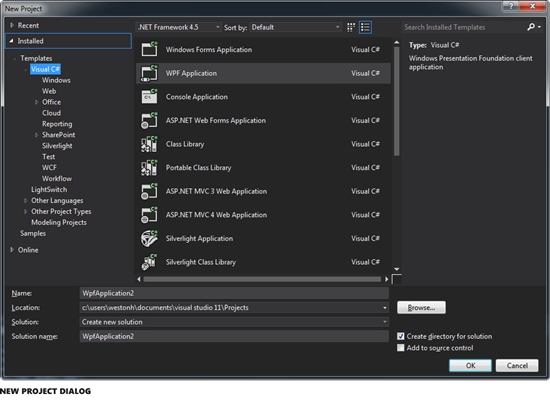
Task: Click the Solution name text field
Action: pyautogui.click(x=234, y=336)
